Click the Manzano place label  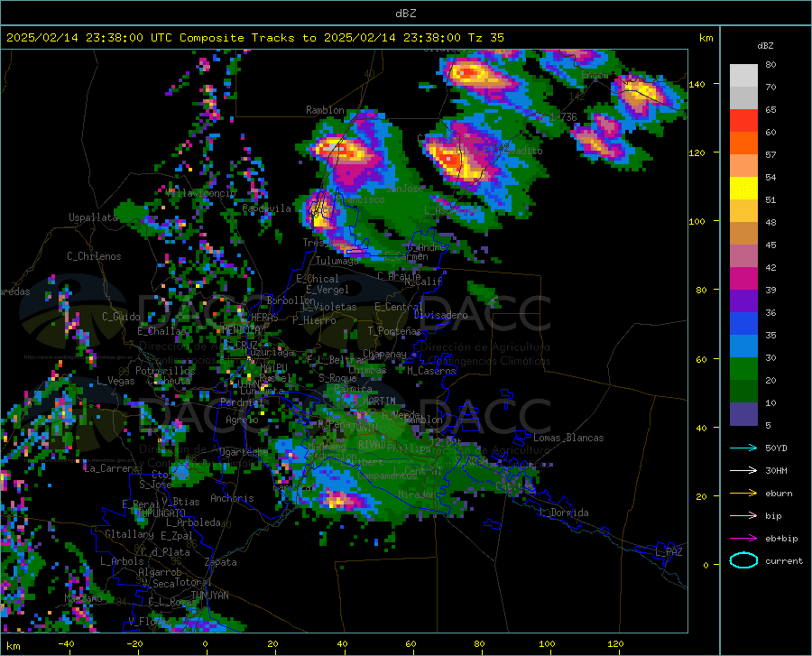83,598
